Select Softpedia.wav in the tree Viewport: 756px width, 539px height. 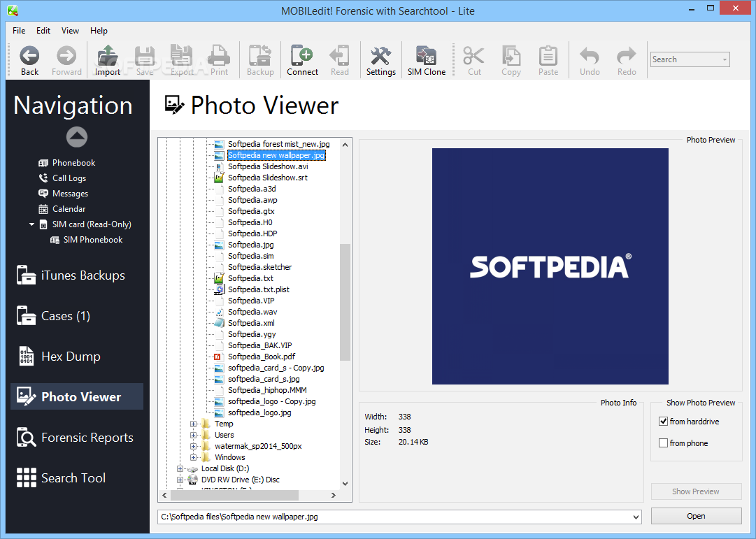252,312
